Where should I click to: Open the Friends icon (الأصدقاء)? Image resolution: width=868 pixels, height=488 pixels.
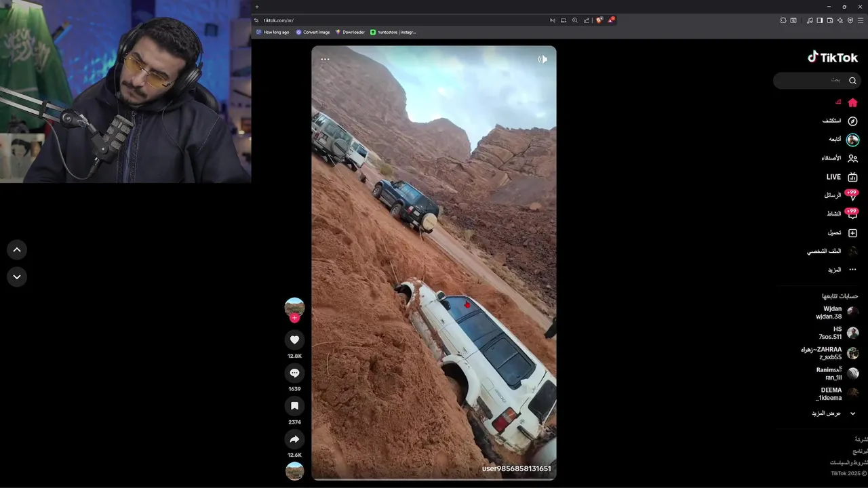tap(852, 159)
